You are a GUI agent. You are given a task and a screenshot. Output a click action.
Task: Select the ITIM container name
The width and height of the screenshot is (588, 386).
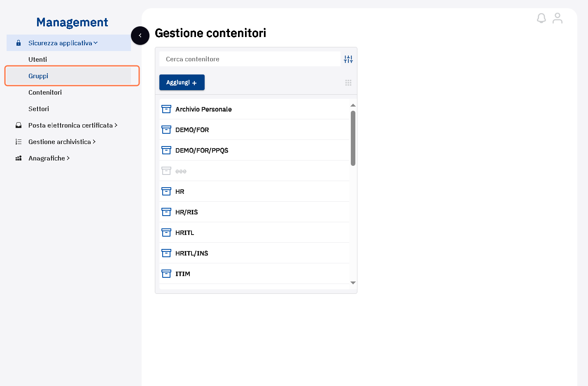[183, 274]
